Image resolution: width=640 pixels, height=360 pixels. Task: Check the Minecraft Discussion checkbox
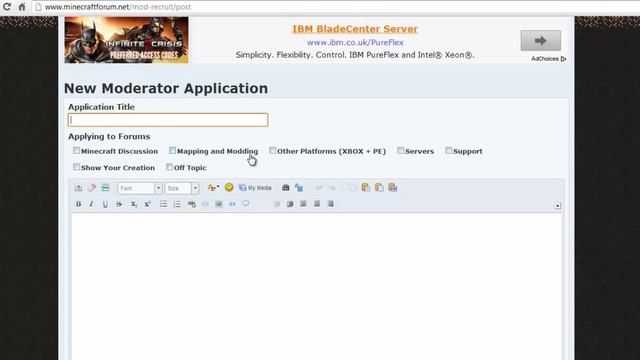[76, 151]
